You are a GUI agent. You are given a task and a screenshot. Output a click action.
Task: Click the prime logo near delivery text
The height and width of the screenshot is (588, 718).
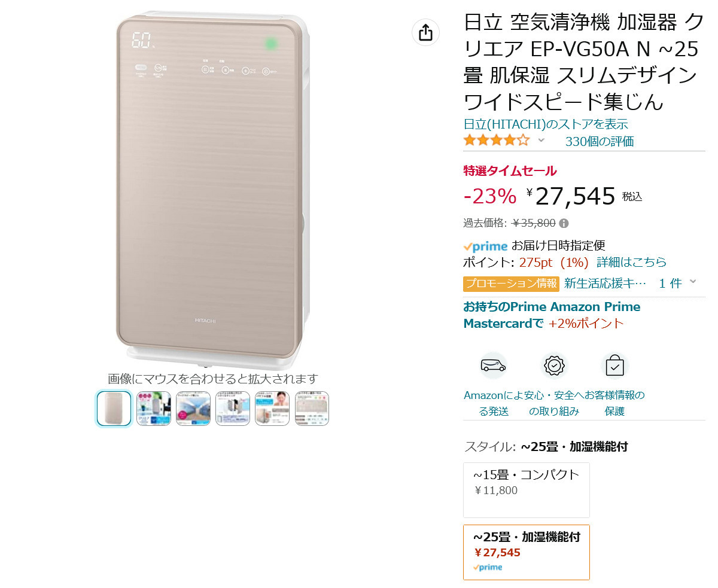(x=485, y=246)
